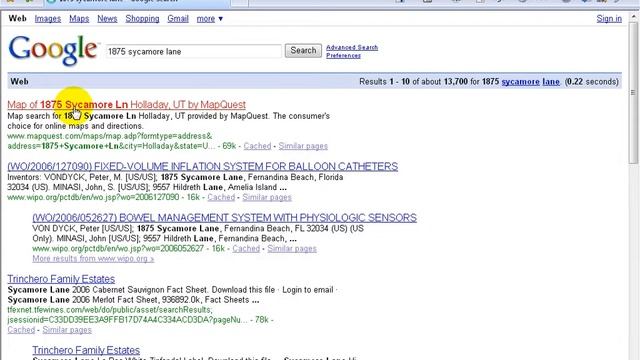Open the Shopping link

tap(142, 19)
